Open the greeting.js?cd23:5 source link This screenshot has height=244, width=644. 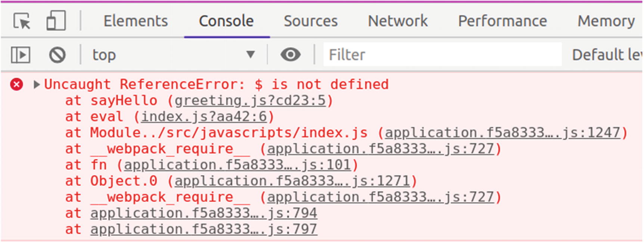pyautogui.click(x=250, y=101)
